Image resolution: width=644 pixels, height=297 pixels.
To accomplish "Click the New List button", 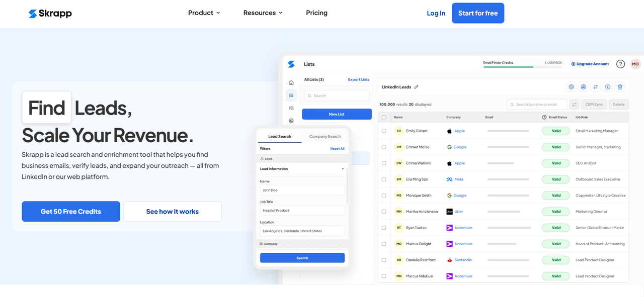I will click(336, 114).
